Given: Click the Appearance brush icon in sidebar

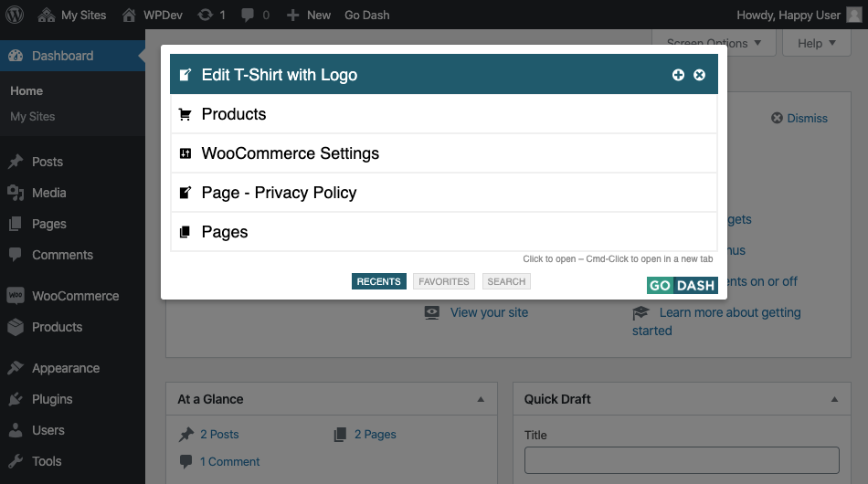Looking at the screenshot, I should tap(16, 368).
